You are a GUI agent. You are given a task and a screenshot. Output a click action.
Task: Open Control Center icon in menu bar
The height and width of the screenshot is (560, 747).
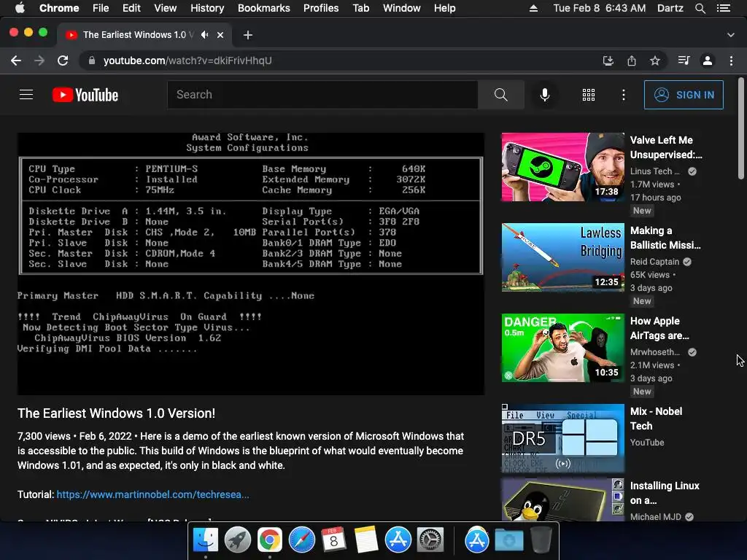[724, 8]
